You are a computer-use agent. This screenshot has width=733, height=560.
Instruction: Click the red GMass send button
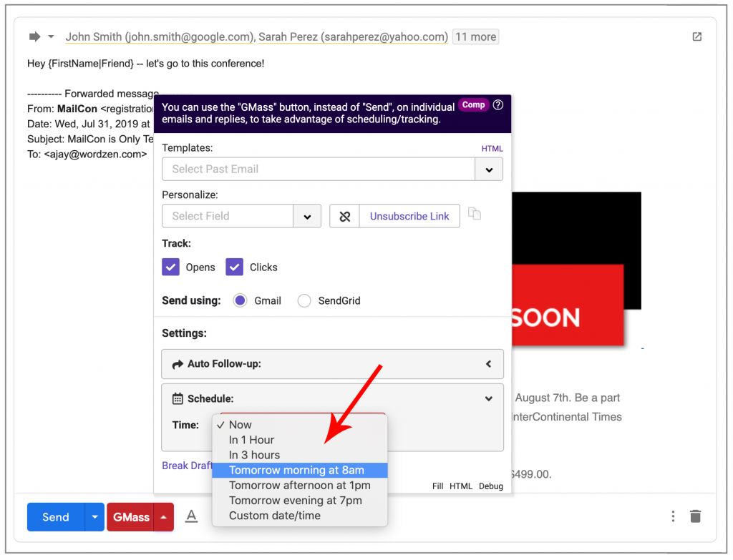pos(131,516)
